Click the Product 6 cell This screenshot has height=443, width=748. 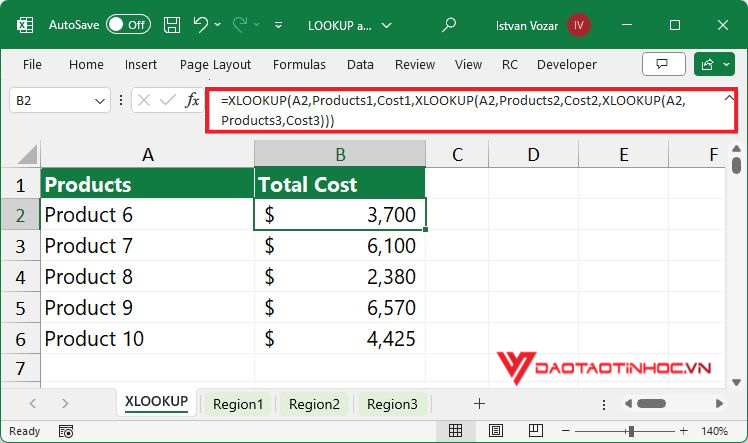click(147, 215)
